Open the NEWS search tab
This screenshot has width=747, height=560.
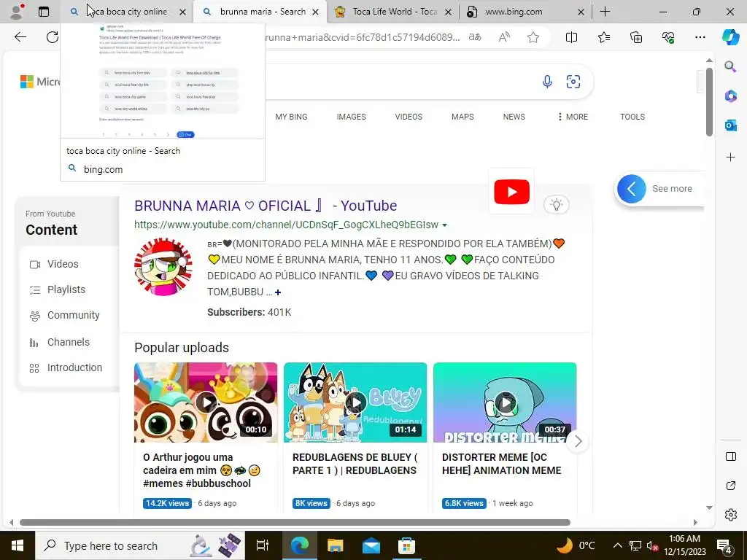coord(514,117)
